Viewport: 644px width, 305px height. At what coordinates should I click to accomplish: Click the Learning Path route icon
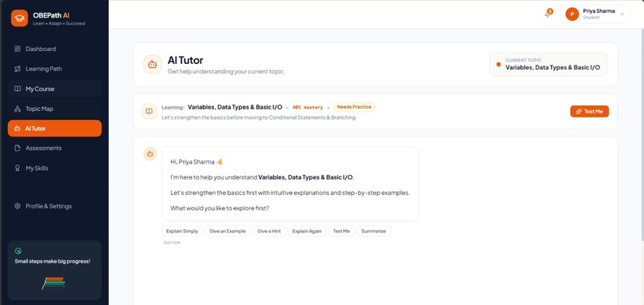coord(18,69)
